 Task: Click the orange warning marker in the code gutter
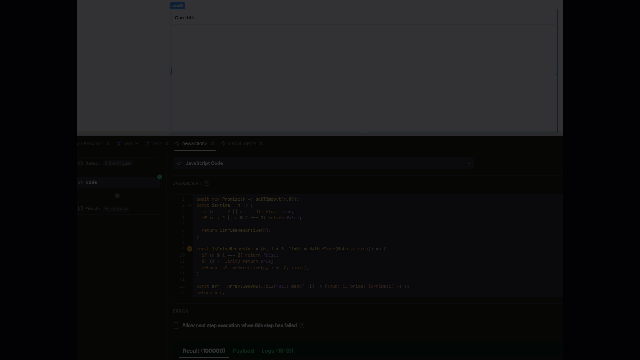[189, 249]
